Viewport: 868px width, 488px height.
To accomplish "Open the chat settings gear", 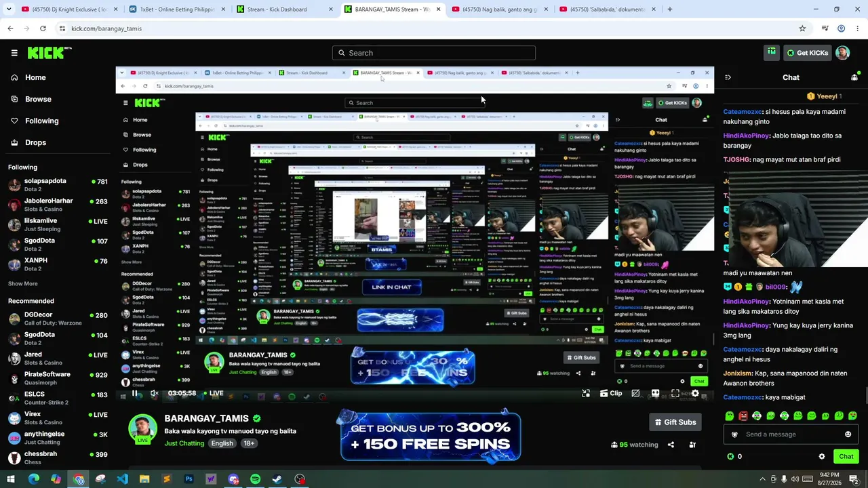I will point(822,457).
